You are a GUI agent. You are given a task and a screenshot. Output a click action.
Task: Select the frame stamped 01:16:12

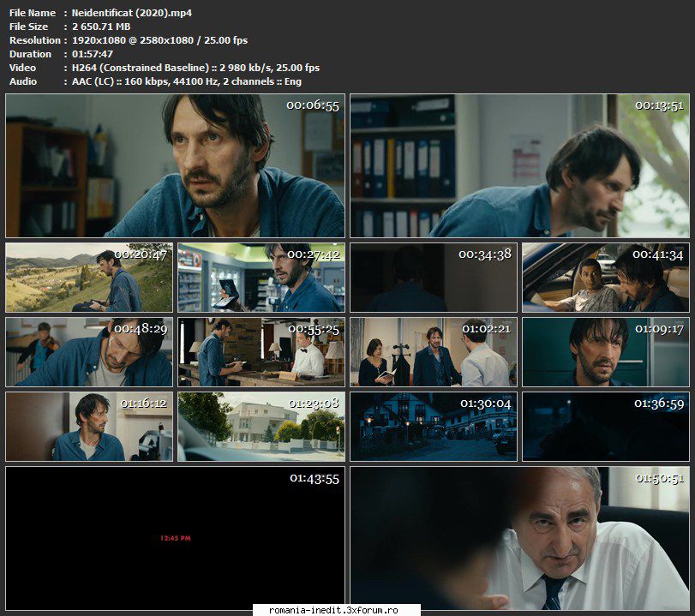click(x=89, y=427)
